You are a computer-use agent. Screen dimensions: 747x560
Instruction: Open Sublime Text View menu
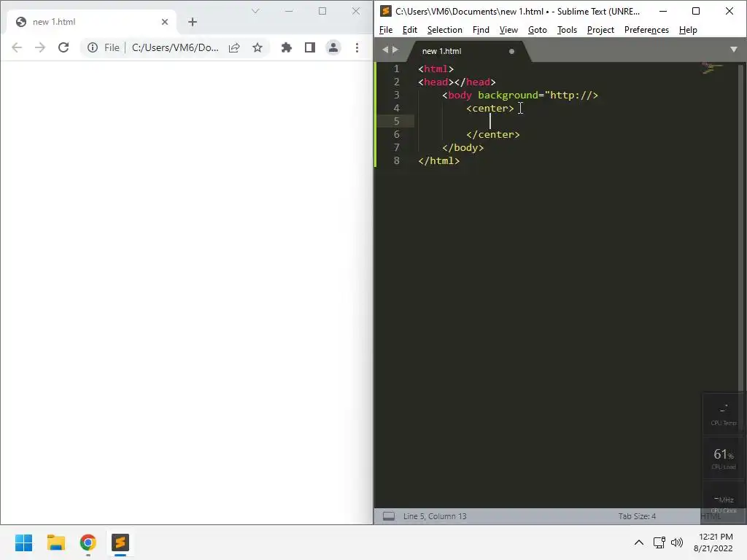[x=508, y=29]
